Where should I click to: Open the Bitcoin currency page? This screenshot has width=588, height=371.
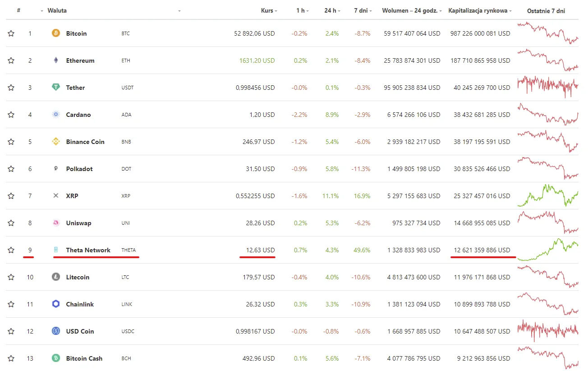pyautogui.click(x=76, y=33)
